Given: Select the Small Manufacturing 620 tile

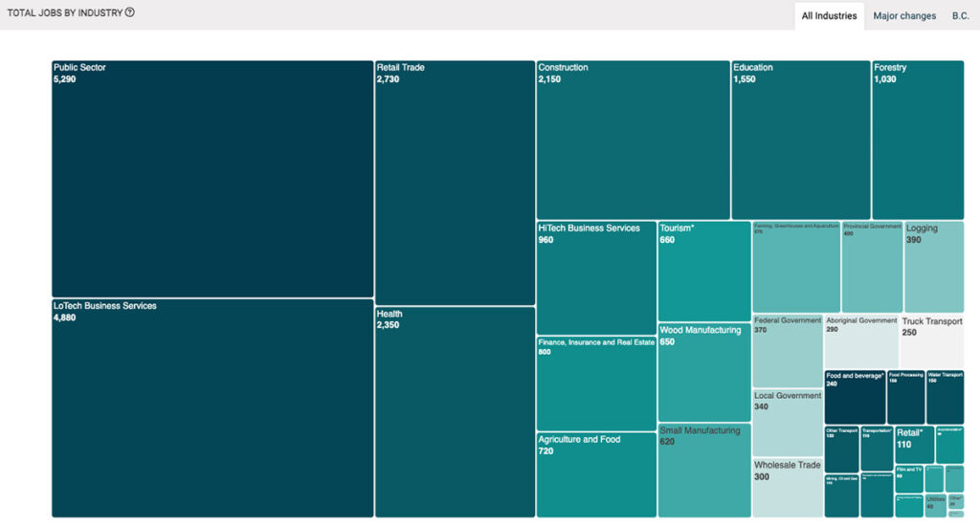Looking at the screenshot, I should coord(704,470).
